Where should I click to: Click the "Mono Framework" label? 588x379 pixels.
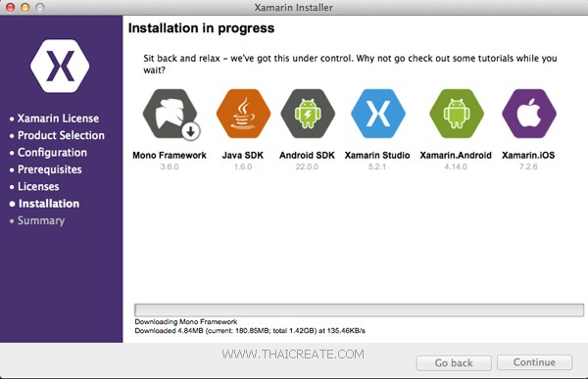coord(170,155)
